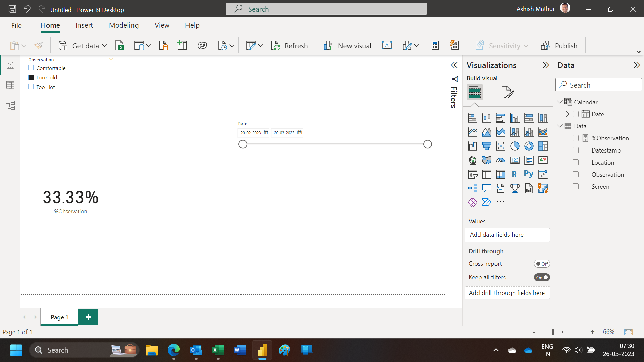Click the Text box icon in ribbon
The width and height of the screenshot is (644, 362).
(387, 46)
